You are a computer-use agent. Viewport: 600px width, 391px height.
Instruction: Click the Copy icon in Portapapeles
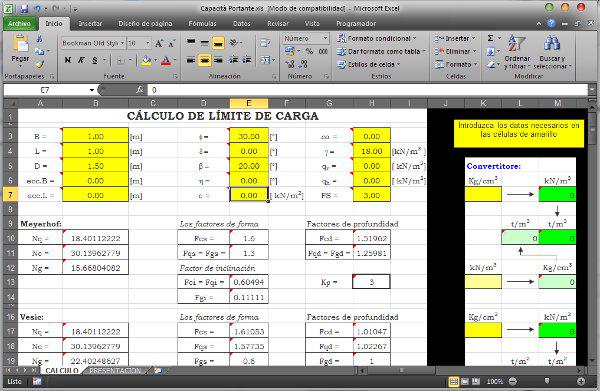[x=39, y=52]
